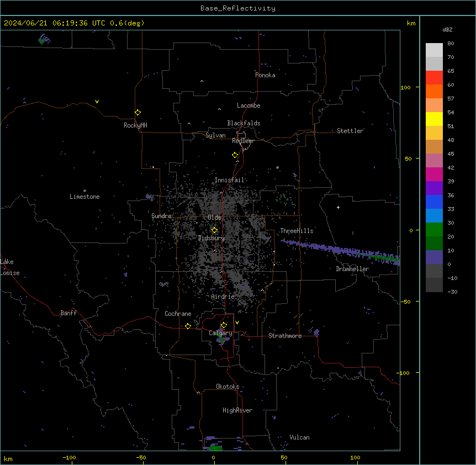Image resolution: width=476 pixels, height=465 pixels.
Task: Pick the bright yellow swatch between 54 and 51
Action: pos(434,119)
